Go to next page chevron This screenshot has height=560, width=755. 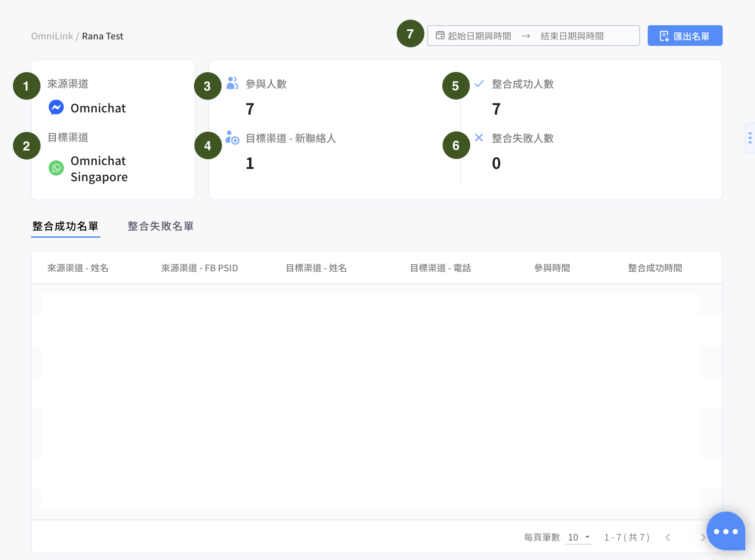coord(702,537)
